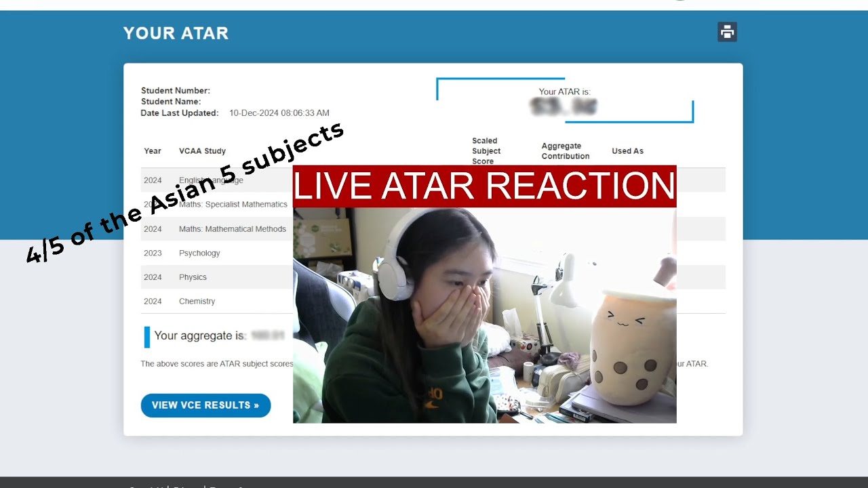Open the VIEW VCE RESULTS button
Viewport: 868px width, 488px height.
[x=205, y=405]
